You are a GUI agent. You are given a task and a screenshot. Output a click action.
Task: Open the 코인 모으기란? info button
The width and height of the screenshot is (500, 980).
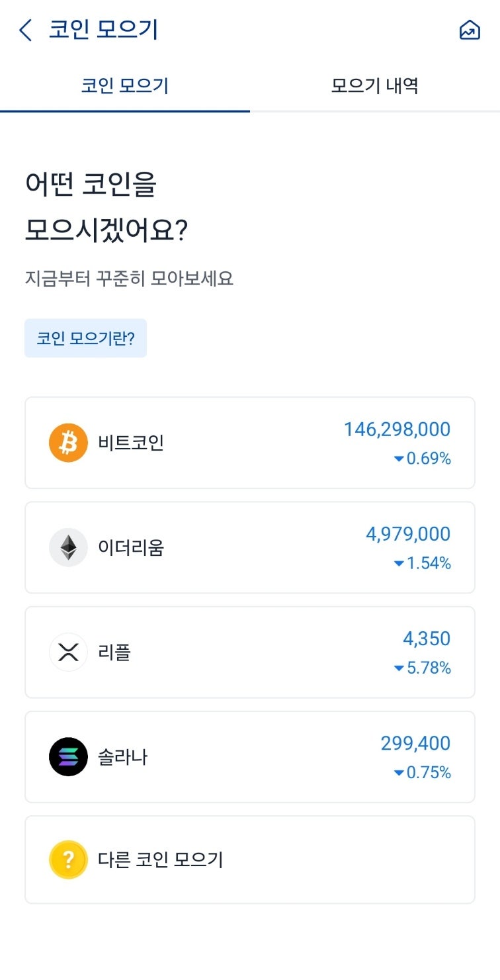tap(85, 337)
